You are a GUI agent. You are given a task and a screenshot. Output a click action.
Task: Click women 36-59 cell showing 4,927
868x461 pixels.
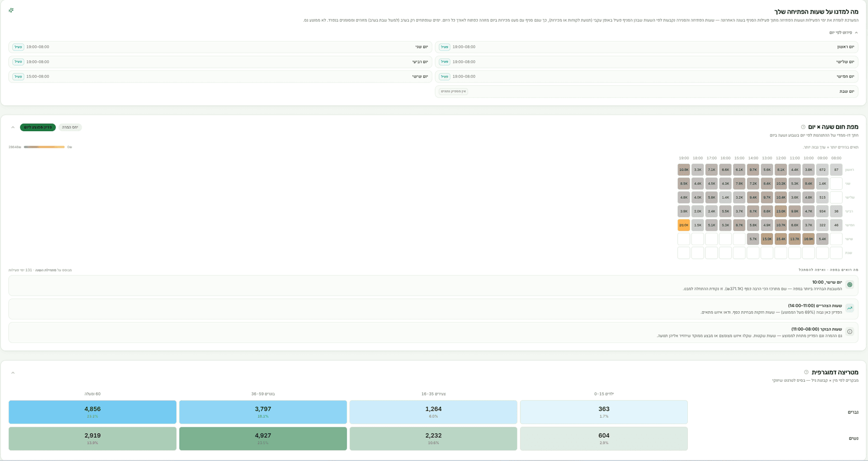(x=263, y=438)
